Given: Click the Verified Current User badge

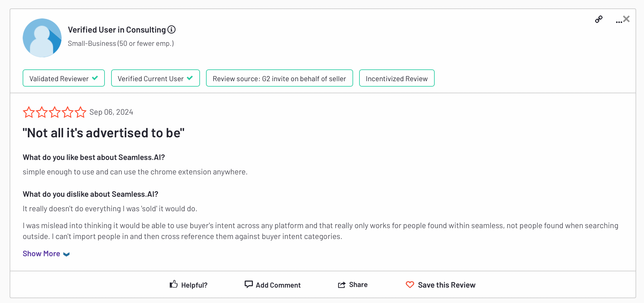Looking at the screenshot, I should click(x=156, y=78).
